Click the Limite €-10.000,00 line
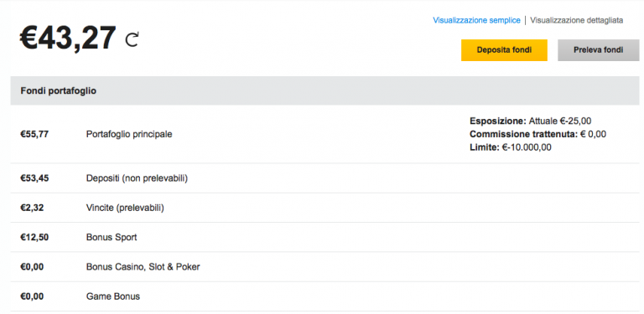644x314 pixels. pos(511,147)
